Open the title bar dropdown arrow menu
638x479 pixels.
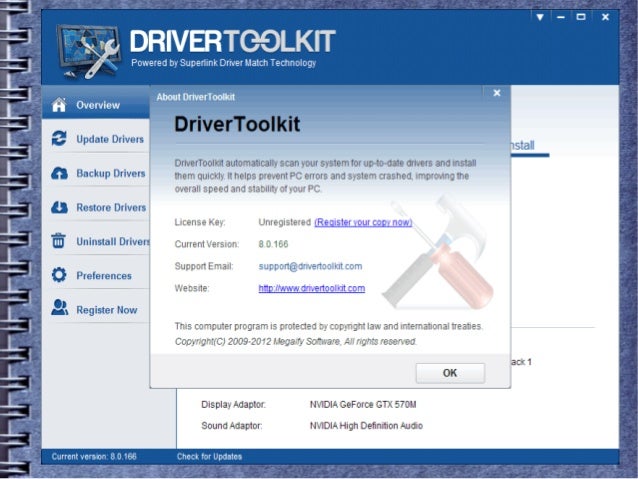pos(540,17)
